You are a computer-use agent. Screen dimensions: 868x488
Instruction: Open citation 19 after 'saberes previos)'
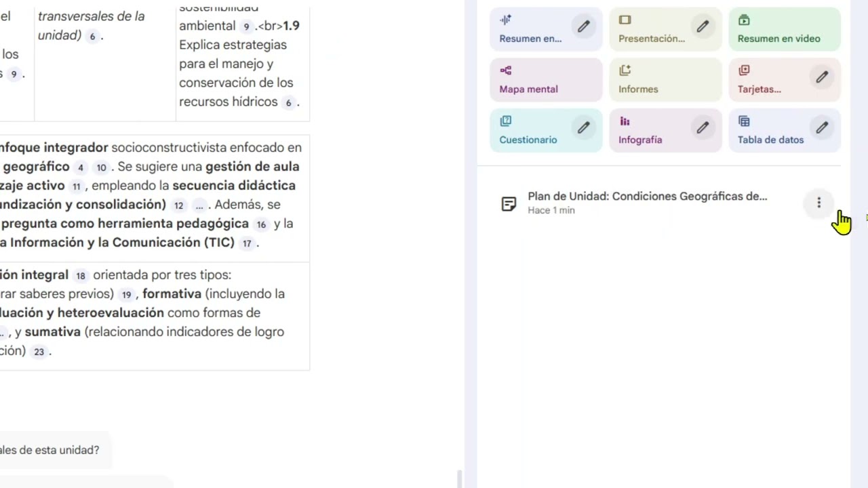point(126,295)
